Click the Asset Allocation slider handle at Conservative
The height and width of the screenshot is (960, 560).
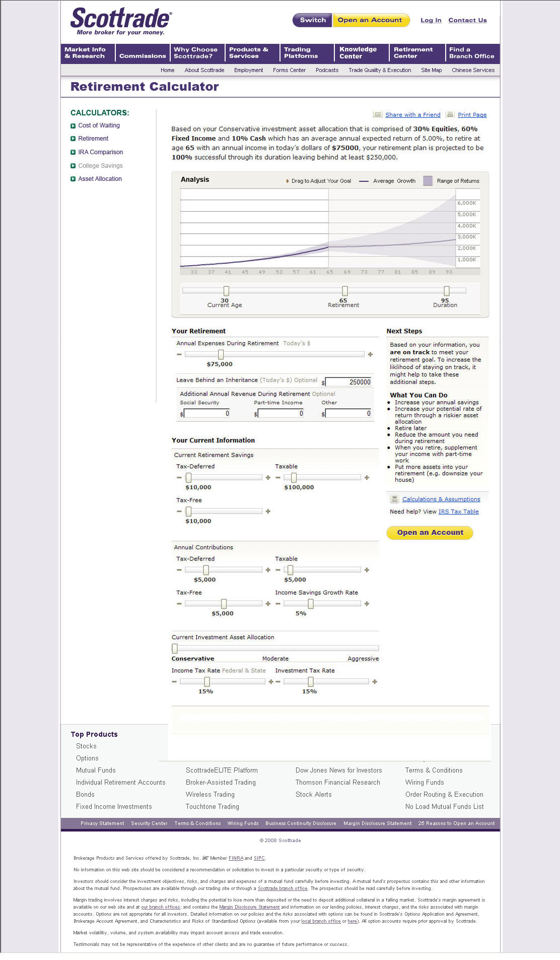(175, 649)
